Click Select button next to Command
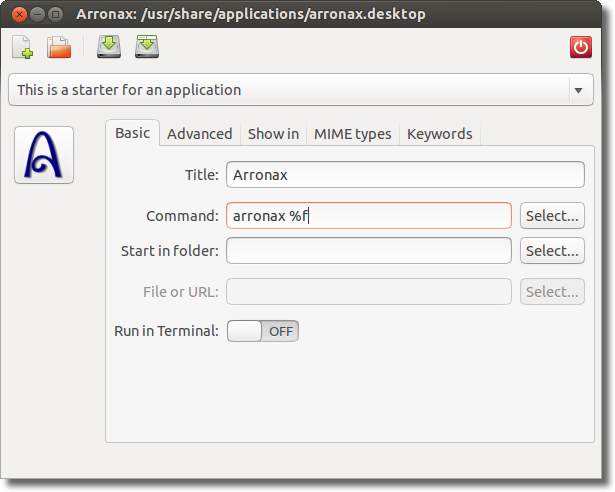This screenshot has height=492, width=615. (x=552, y=215)
